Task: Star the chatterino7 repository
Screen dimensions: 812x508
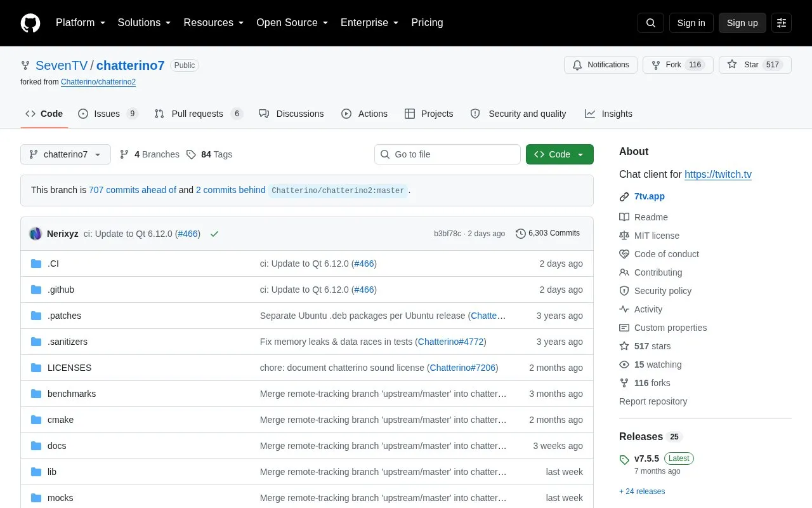Action: pos(755,65)
